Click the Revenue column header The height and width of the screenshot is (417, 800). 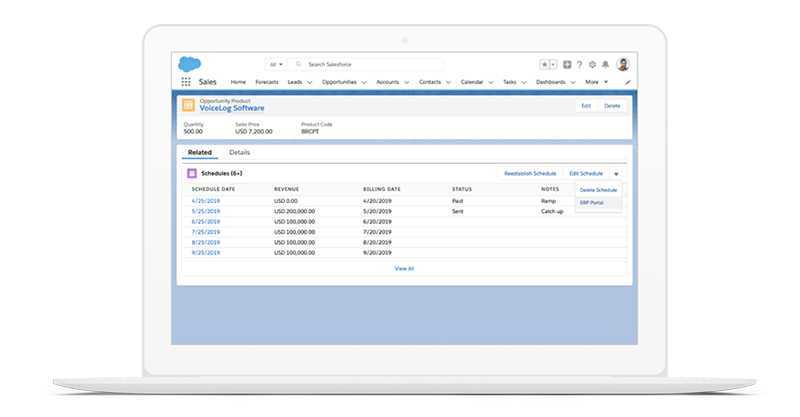(x=286, y=189)
